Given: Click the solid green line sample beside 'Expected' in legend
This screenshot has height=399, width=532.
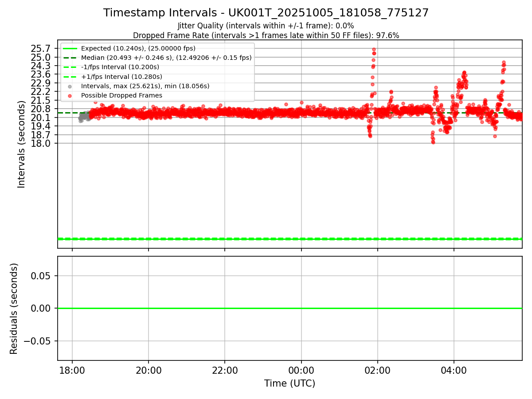Looking at the screenshot, I should click(70, 48).
